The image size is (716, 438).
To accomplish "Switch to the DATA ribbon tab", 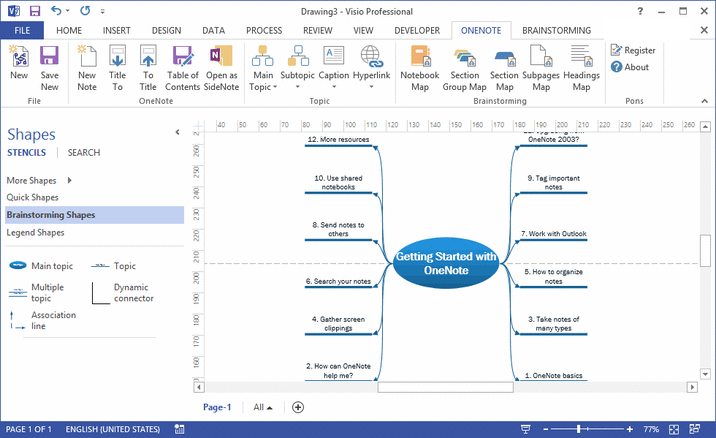I will 213,31.
